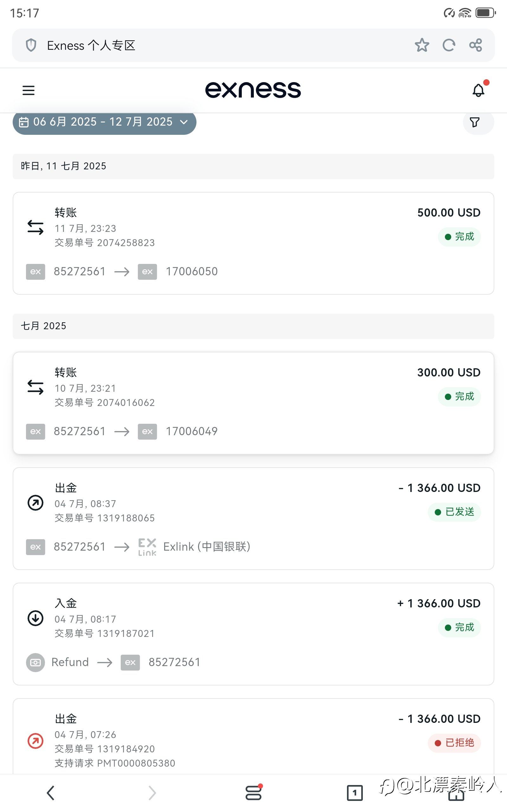
Task: Tap the 已拒绝 status badge
Action: [454, 743]
